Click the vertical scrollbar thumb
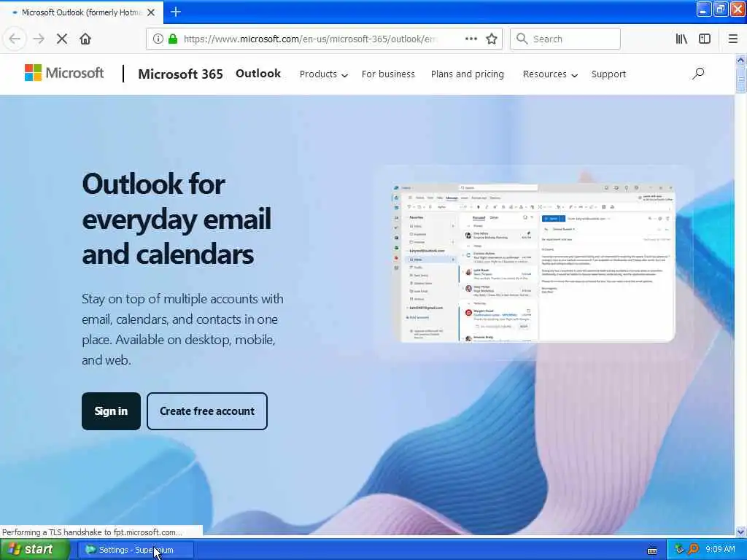The height and width of the screenshot is (560, 747). pyautogui.click(x=740, y=79)
